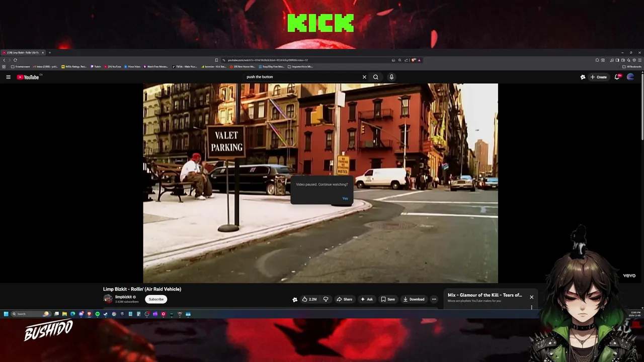
Task: Open the TikTok bookmark
Action: (x=185, y=66)
